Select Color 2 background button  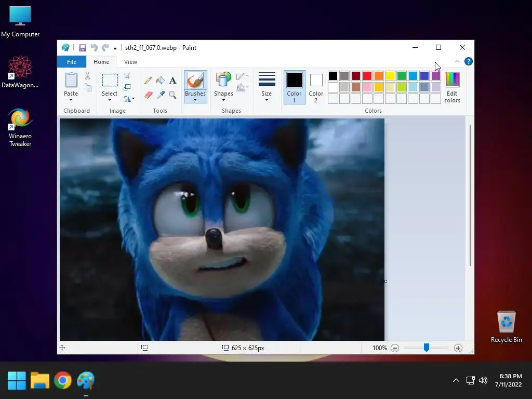tap(316, 87)
